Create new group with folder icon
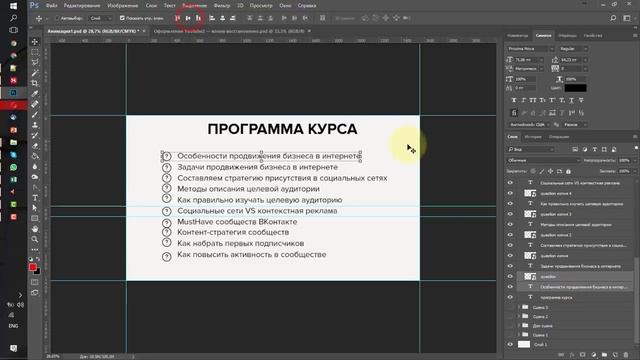Image resolution: width=640 pixels, height=360 pixels. 604,355
